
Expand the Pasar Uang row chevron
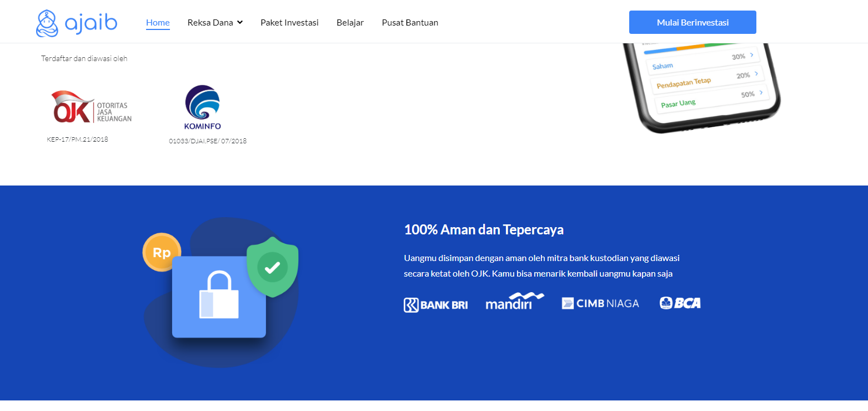(x=761, y=92)
